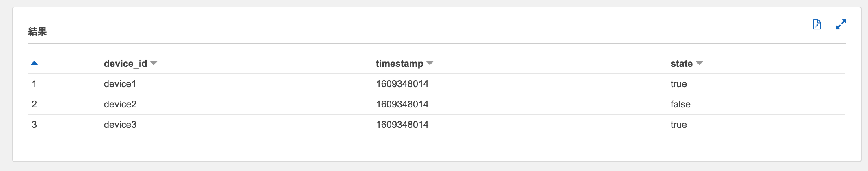Open the state column dropdown arrow
The height and width of the screenshot is (171, 868).
click(699, 63)
